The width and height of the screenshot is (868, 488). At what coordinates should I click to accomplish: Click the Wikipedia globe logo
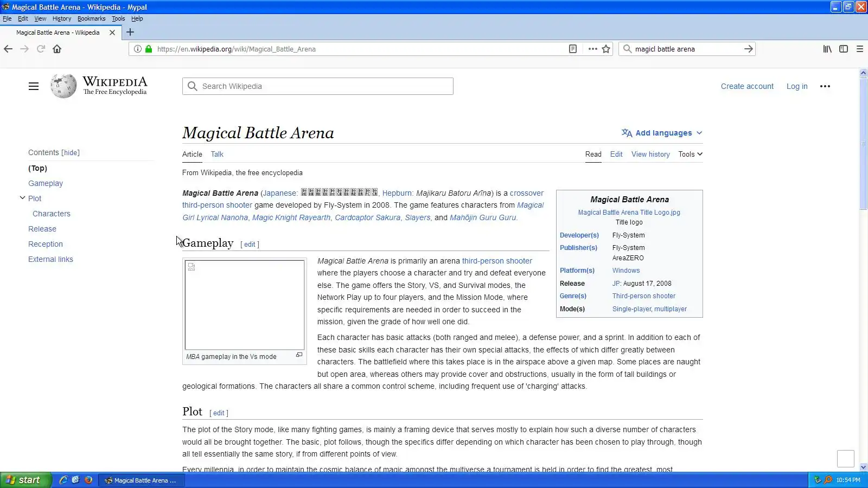[x=63, y=86]
